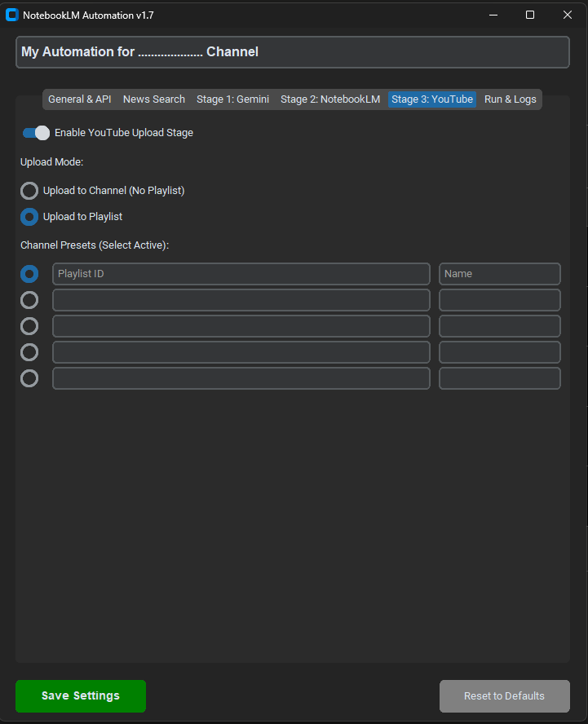Select the Upload to Playlist radio button
Viewport: 588px width, 724px height.
pyautogui.click(x=29, y=217)
